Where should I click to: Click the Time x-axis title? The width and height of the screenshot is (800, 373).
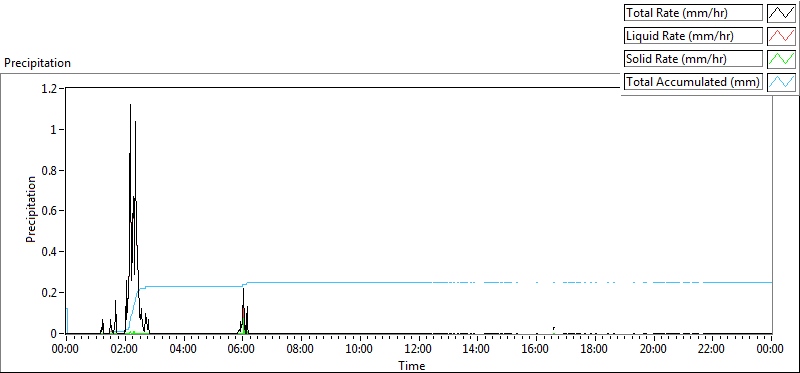(411, 365)
